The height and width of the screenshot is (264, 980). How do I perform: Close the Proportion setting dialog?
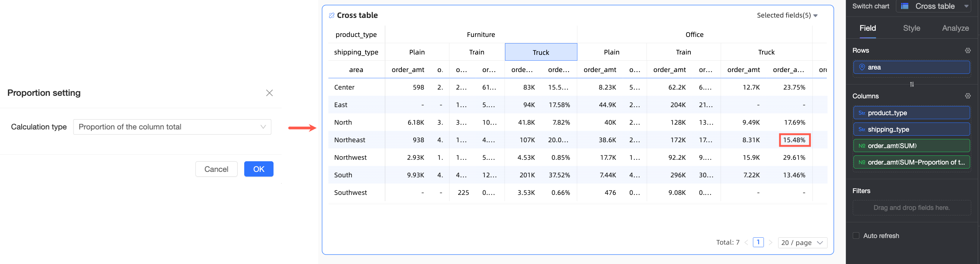pyautogui.click(x=269, y=93)
